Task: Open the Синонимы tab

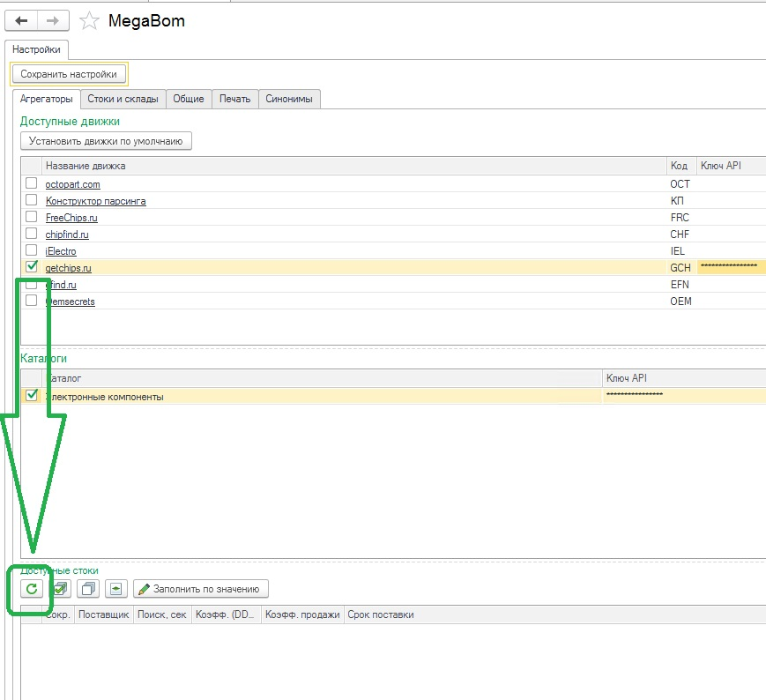Action: (289, 99)
